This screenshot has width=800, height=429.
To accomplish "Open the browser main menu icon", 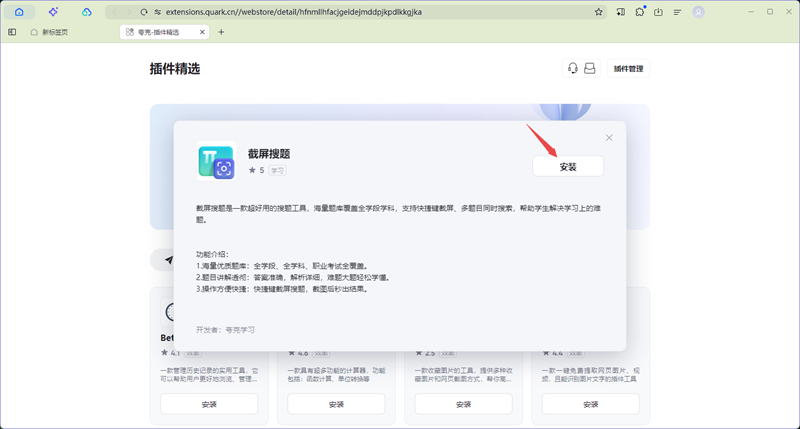I will coord(678,12).
